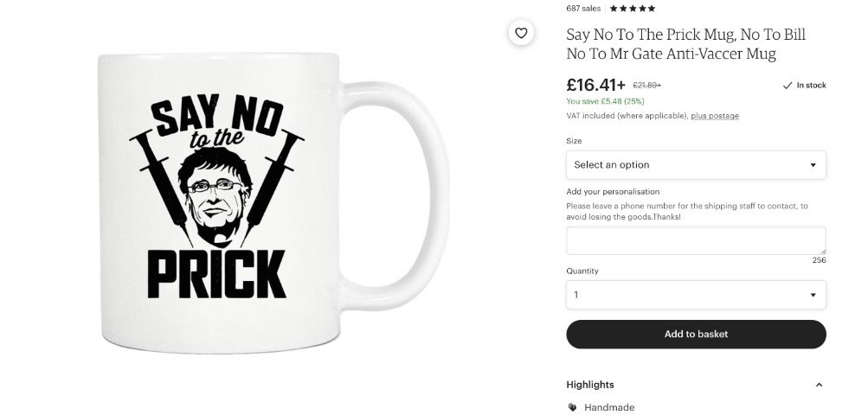The height and width of the screenshot is (415, 868).
Task: Click the Add your personalisation label
Action: pyautogui.click(x=613, y=192)
